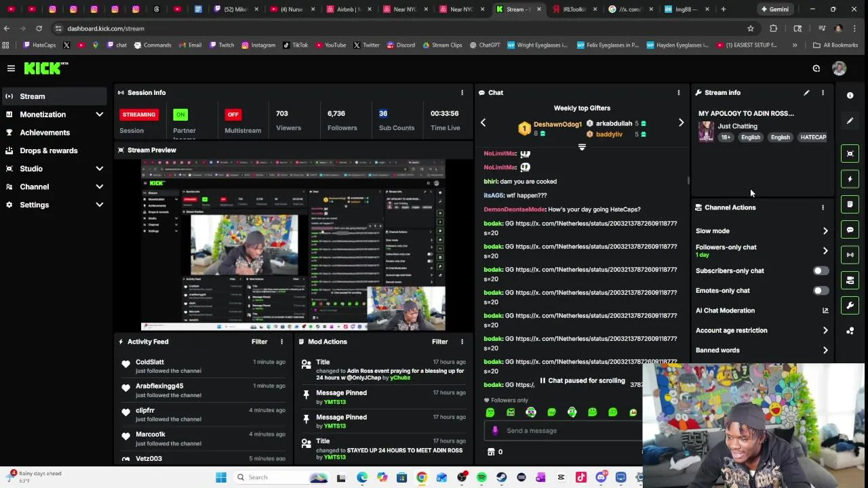Open the Mod Actions Filter dropdown
This screenshot has width=868, height=488.
tap(440, 342)
